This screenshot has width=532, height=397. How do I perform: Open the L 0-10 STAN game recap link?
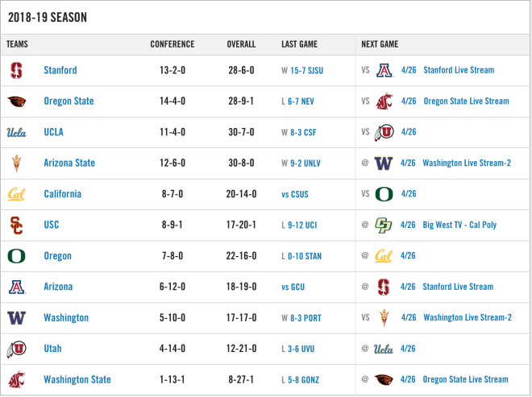point(301,256)
